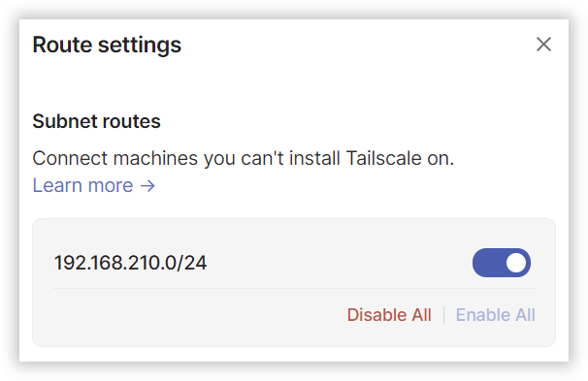
Task: Click the blue track of the enabled switch
Action: tap(488, 263)
